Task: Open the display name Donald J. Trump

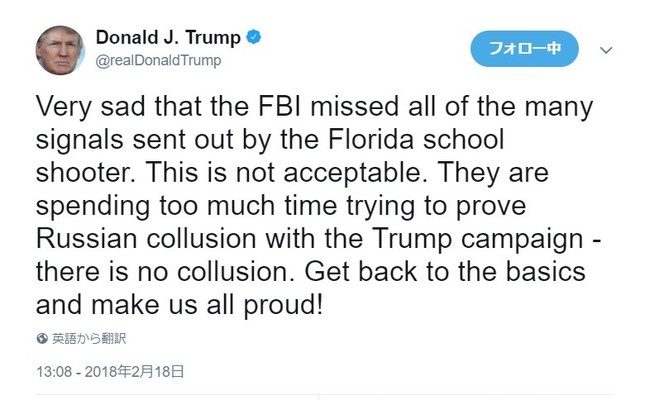Action: [167, 38]
